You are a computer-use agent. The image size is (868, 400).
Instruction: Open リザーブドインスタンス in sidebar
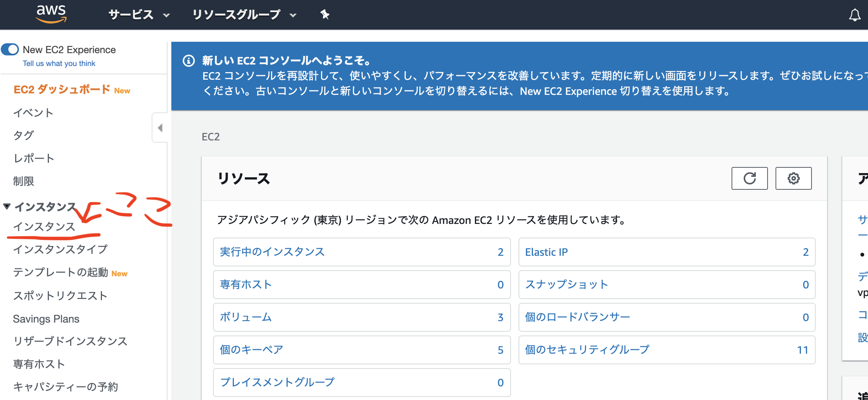(x=70, y=341)
